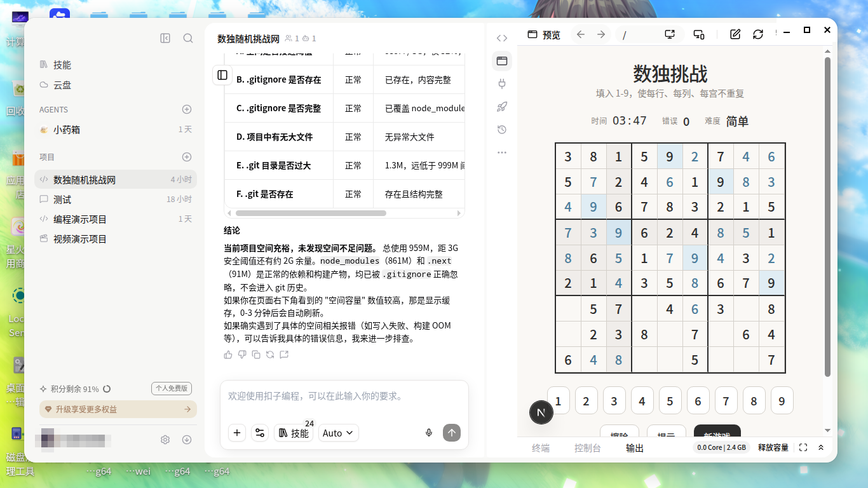Switch to the 控制台 tab

click(x=588, y=448)
